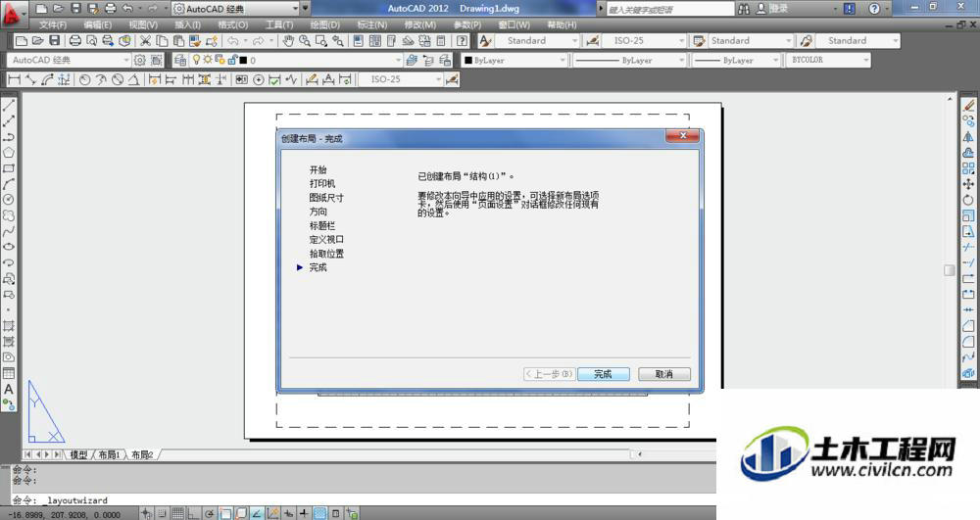The height and width of the screenshot is (520, 980).
Task: Click the 取消 button in the wizard dialog
Action: click(663, 374)
